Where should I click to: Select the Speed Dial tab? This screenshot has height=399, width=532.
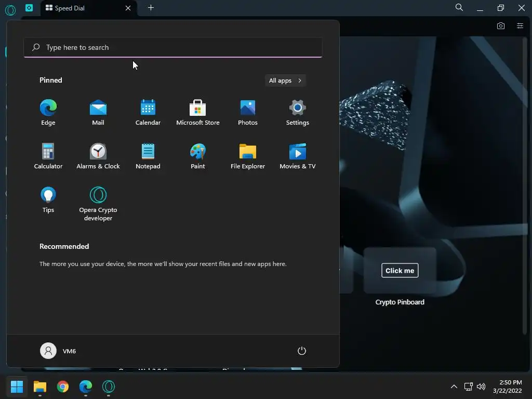point(88,8)
